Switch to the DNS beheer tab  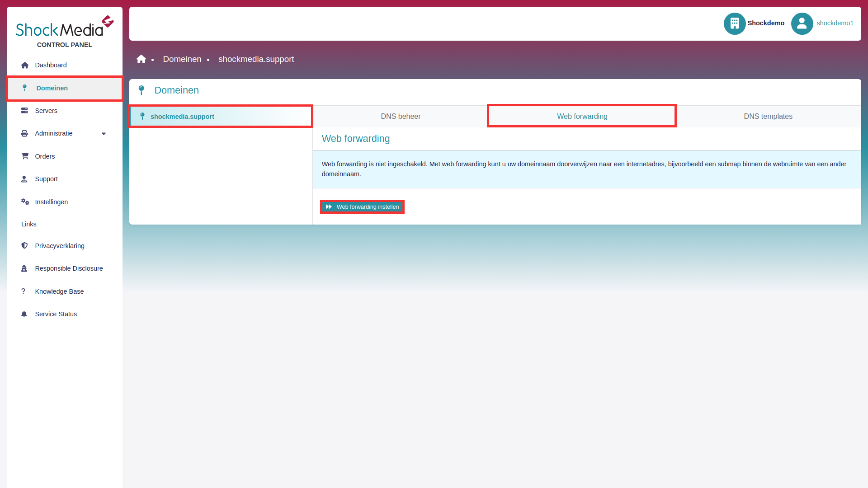point(401,116)
